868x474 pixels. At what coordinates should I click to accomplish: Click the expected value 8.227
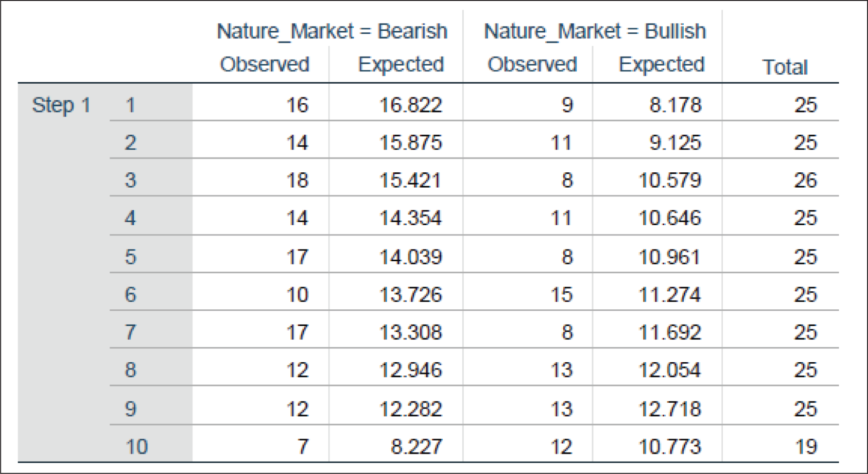pyautogui.click(x=416, y=446)
